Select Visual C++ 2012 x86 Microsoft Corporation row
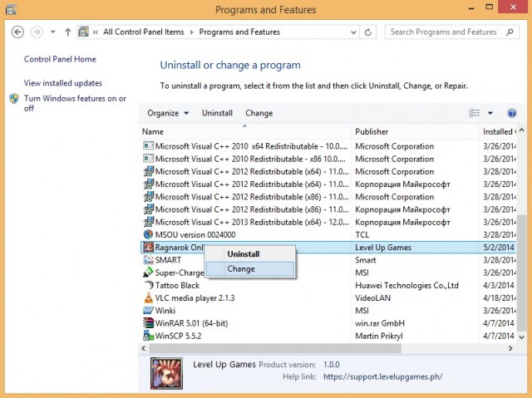The image size is (532, 398). tap(328, 197)
